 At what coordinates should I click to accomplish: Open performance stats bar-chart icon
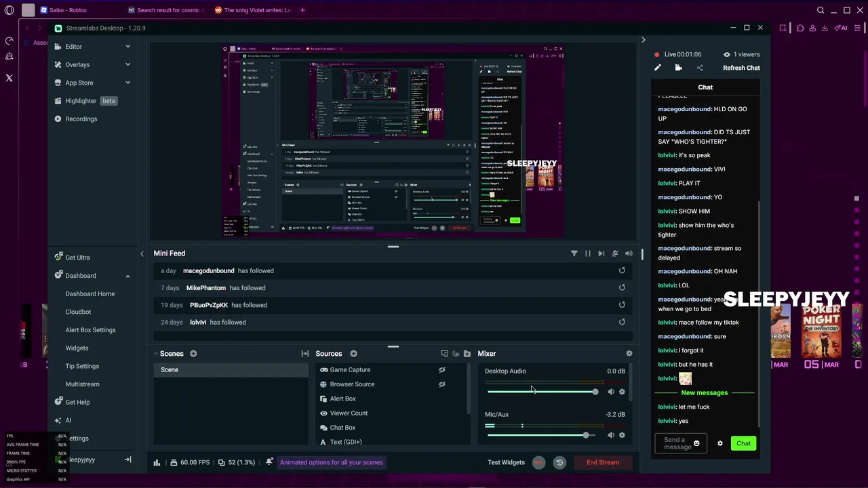pos(157,462)
